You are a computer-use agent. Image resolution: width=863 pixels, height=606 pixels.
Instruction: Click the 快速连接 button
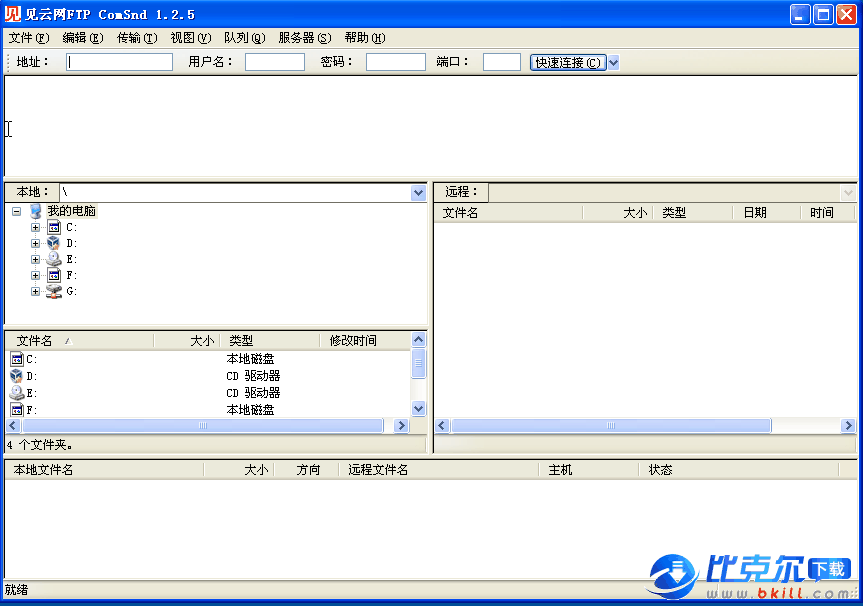(x=568, y=62)
